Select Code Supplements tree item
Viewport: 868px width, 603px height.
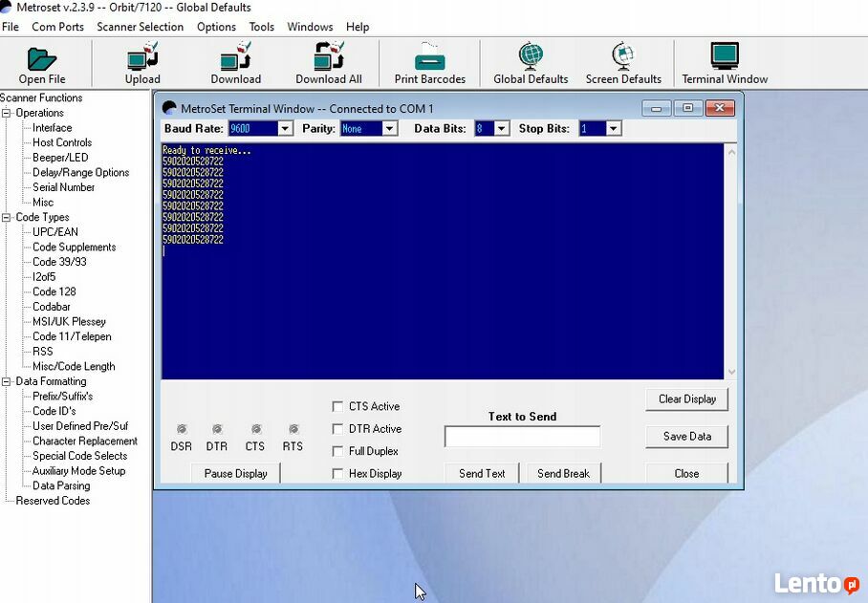75,248
